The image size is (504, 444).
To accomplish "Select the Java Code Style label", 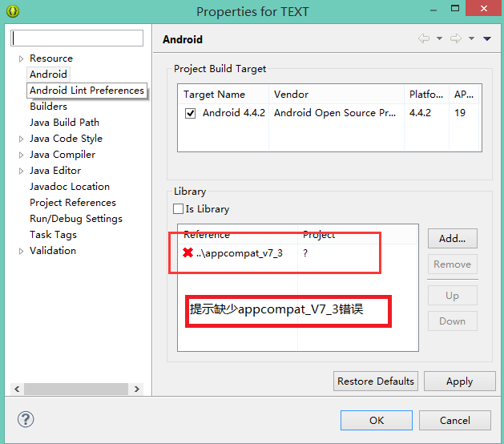I will [x=66, y=139].
